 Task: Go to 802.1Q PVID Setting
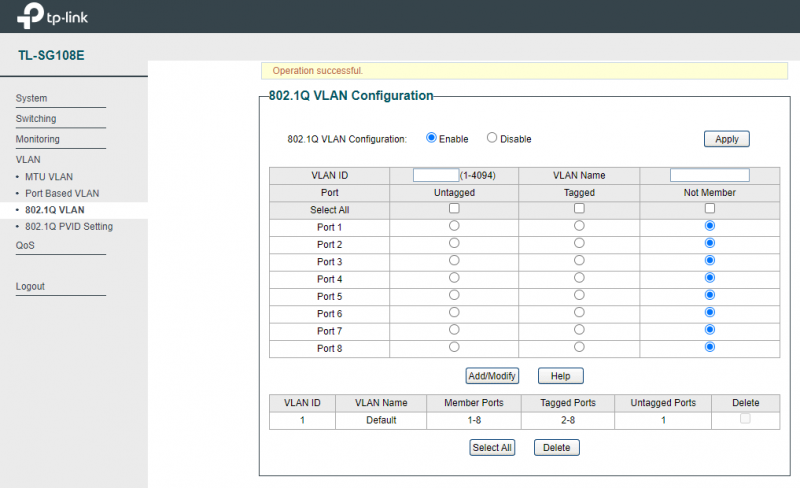pyautogui.click(x=69, y=226)
